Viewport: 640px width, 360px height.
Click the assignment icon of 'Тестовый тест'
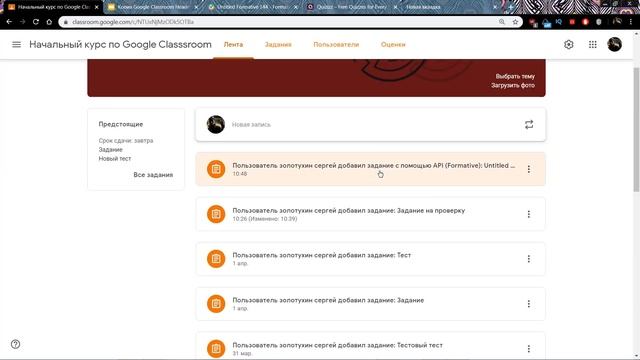click(216, 349)
